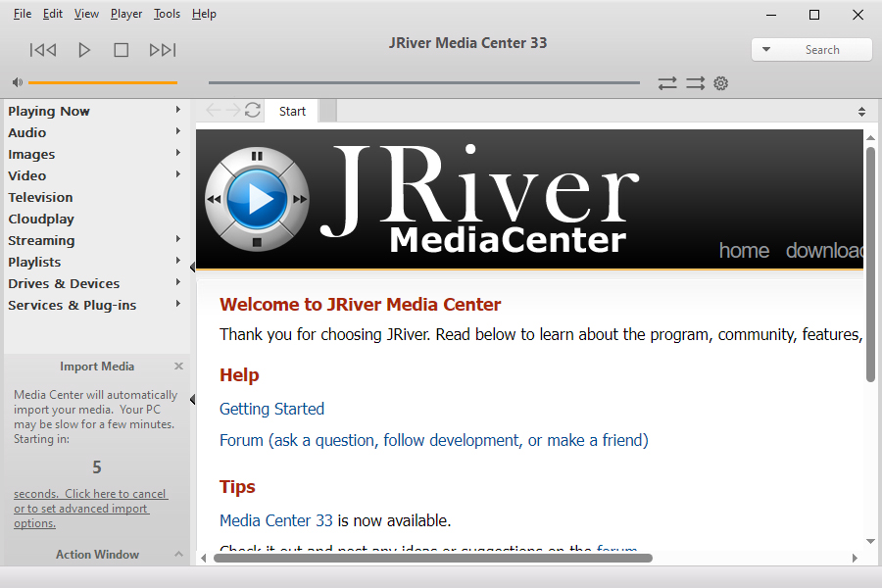Select Audio in the tree
The image size is (882, 588).
click(x=27, y=133)
